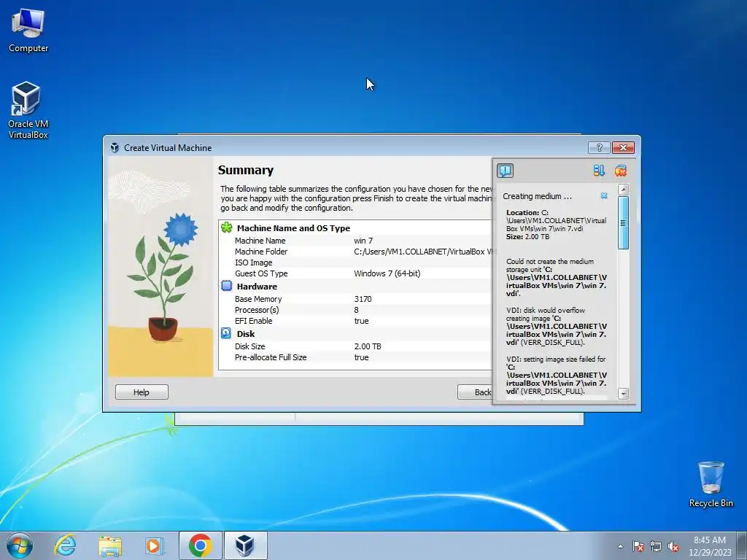Open the network status tray icon
The width and height of the screenshot is (747, 560).
[656, 546]
